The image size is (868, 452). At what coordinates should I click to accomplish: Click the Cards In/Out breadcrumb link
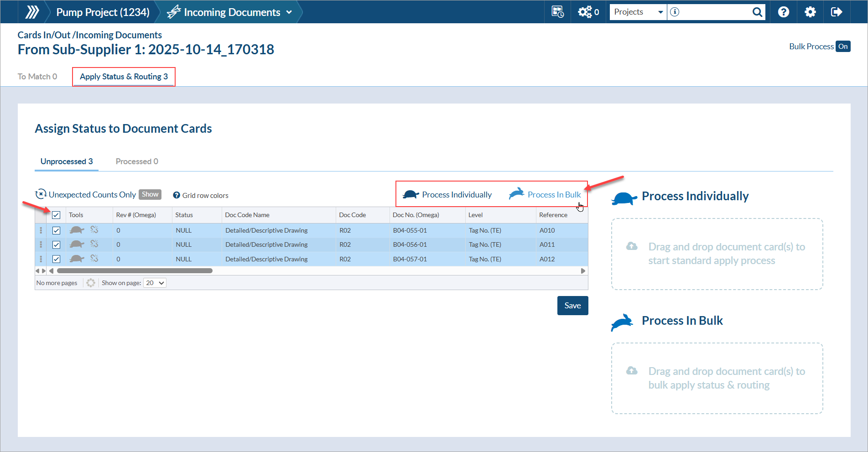point(44,35)
